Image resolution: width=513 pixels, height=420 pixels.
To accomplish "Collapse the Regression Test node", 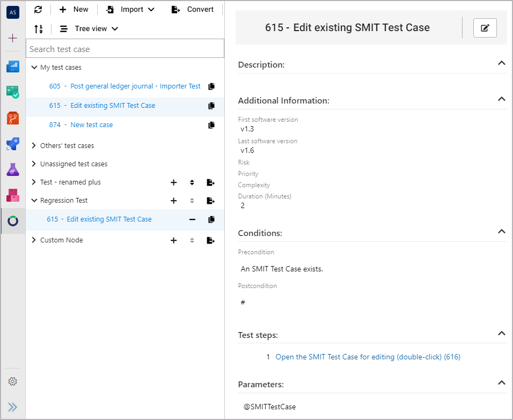I will tap(34, 201).
